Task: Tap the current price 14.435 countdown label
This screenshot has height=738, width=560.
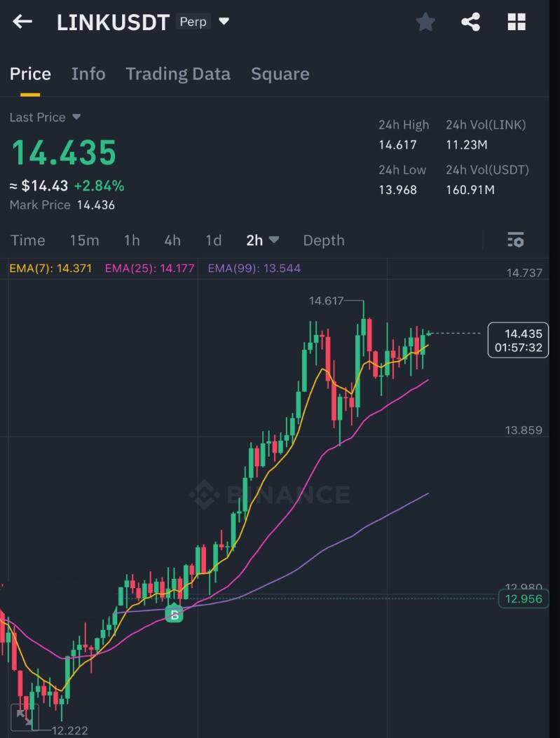Action: 518,341
